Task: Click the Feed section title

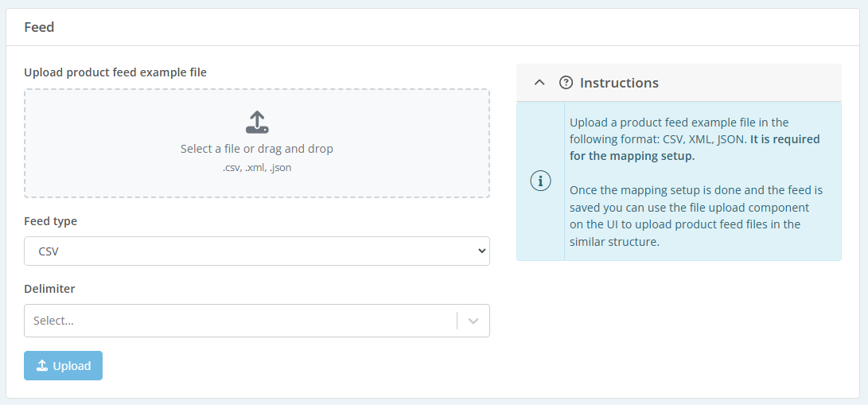Action: click(39, 27)
